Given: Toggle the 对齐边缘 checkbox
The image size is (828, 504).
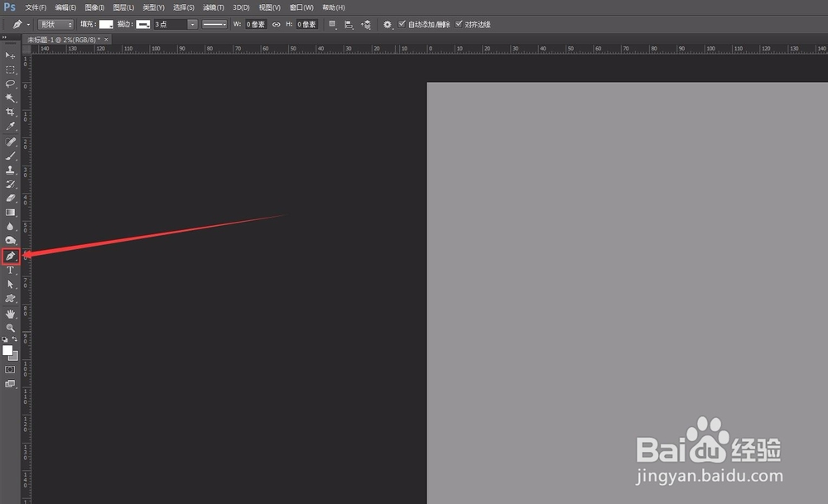Looking at the screenshot, I should coord(459,24).
